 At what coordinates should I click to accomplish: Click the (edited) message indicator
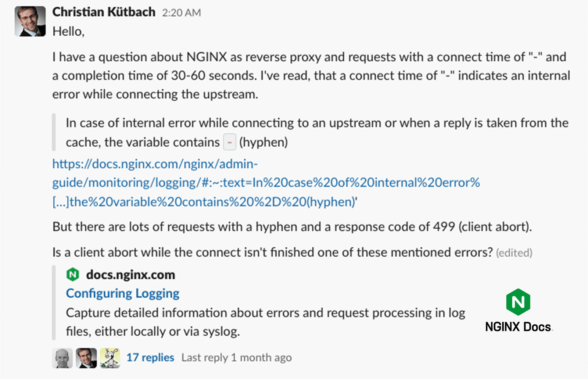513,253
